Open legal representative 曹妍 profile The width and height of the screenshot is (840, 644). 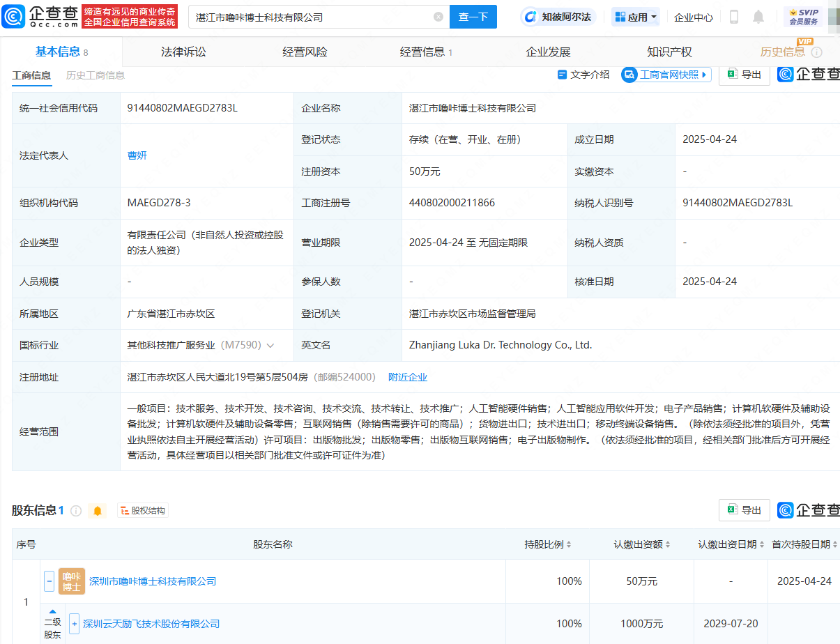pyautogui.click(x=137, y=155)
